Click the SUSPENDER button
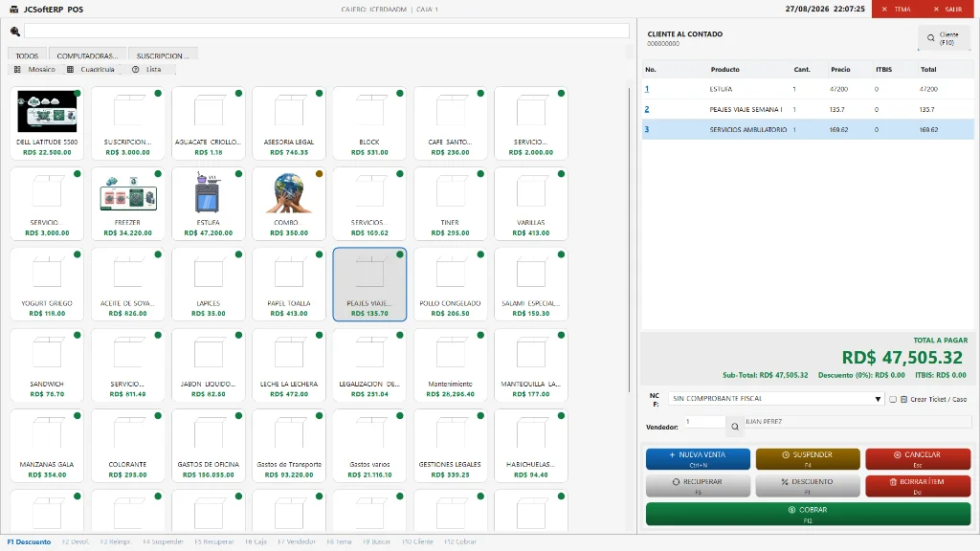This screenshot has height=551, width=980. coord(808,459)
